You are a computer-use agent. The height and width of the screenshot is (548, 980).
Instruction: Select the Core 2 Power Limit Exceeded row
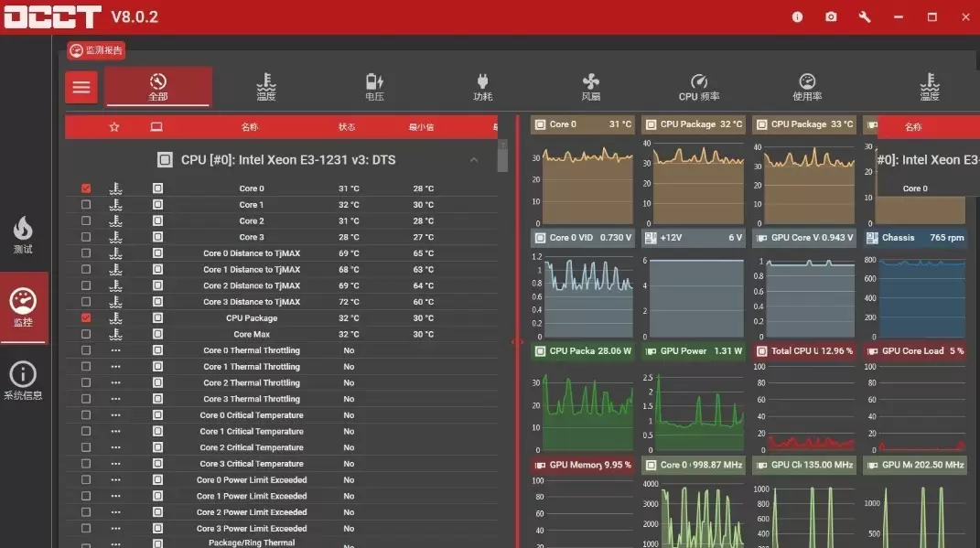point(281,512)
